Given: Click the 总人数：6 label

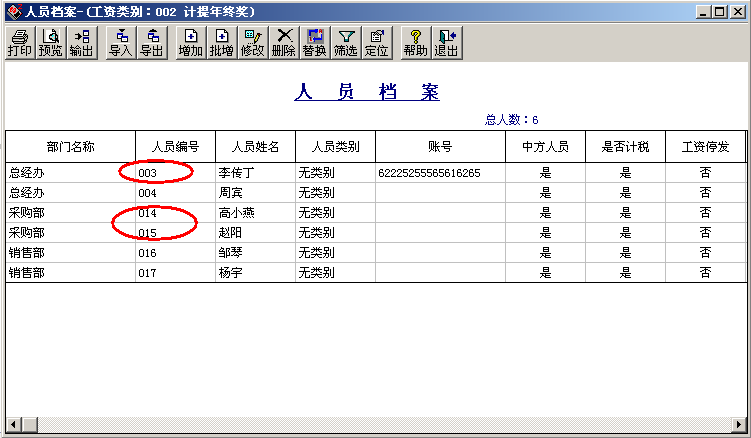Looking at the screenshot, I should tap(512, 120).
